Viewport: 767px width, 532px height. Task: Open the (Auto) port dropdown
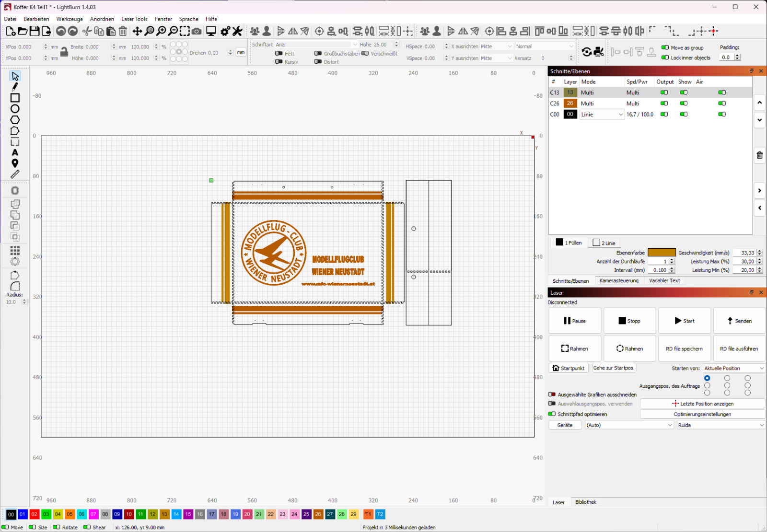click(x=629, y=425)
